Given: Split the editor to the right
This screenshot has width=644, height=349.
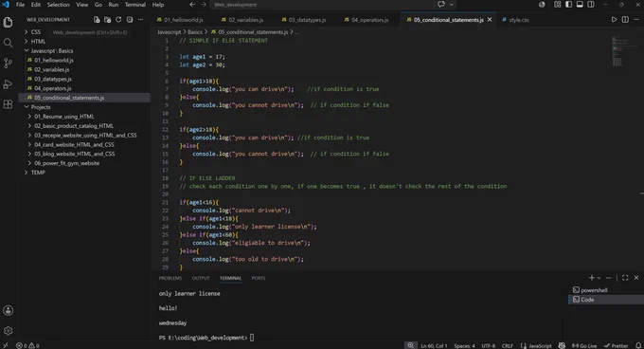Looking at the screenshot, I should pos(625,20).
